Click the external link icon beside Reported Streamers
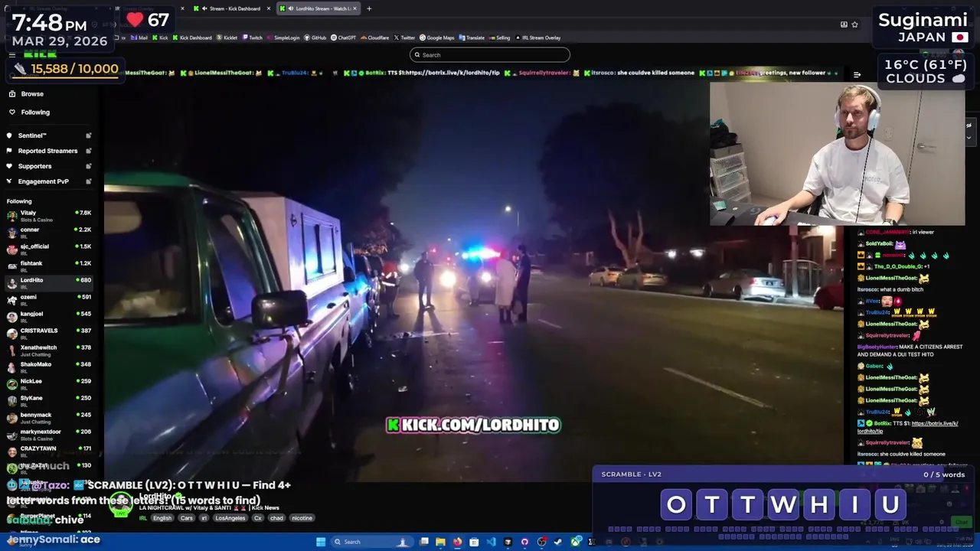This screenshot has height=551, width=980. [89, 151]
